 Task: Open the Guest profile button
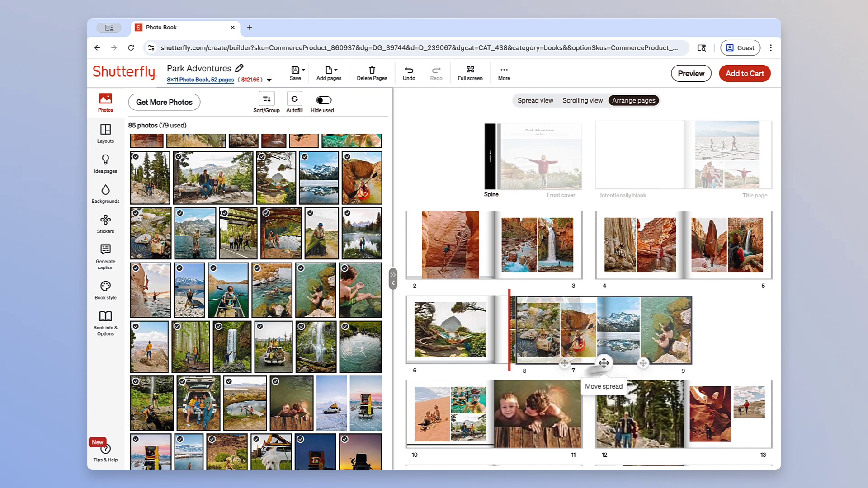pos(740,47)
